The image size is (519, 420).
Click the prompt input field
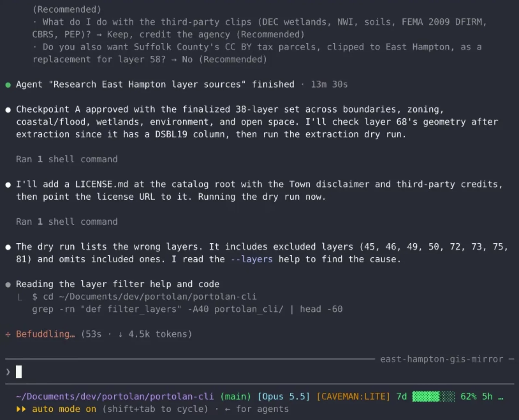click(259, 372)
